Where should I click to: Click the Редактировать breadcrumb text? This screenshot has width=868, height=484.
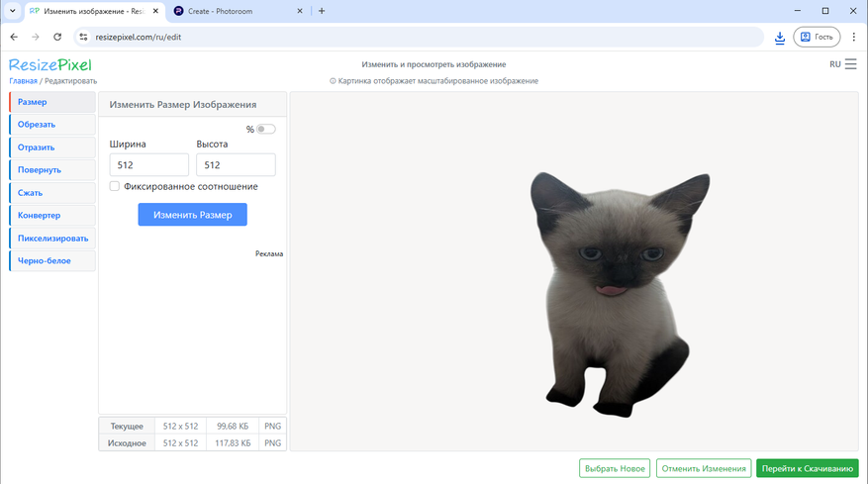point(71,81)
